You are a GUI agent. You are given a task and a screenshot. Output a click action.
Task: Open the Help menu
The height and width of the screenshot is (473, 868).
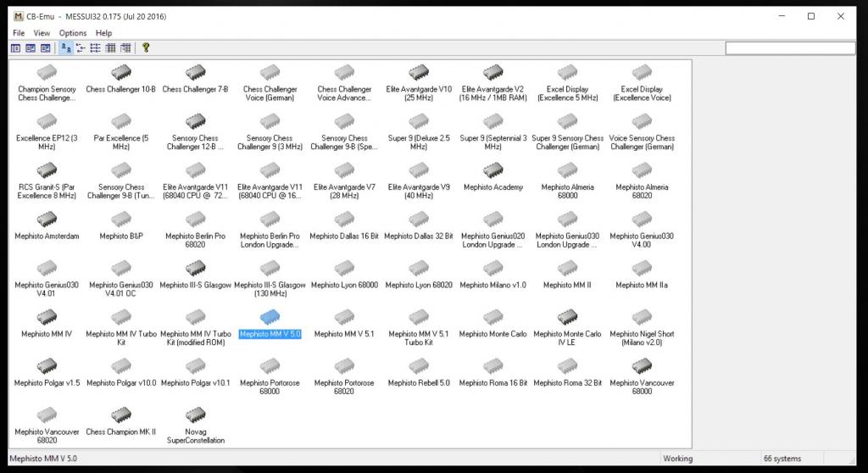tap(103, 33)
